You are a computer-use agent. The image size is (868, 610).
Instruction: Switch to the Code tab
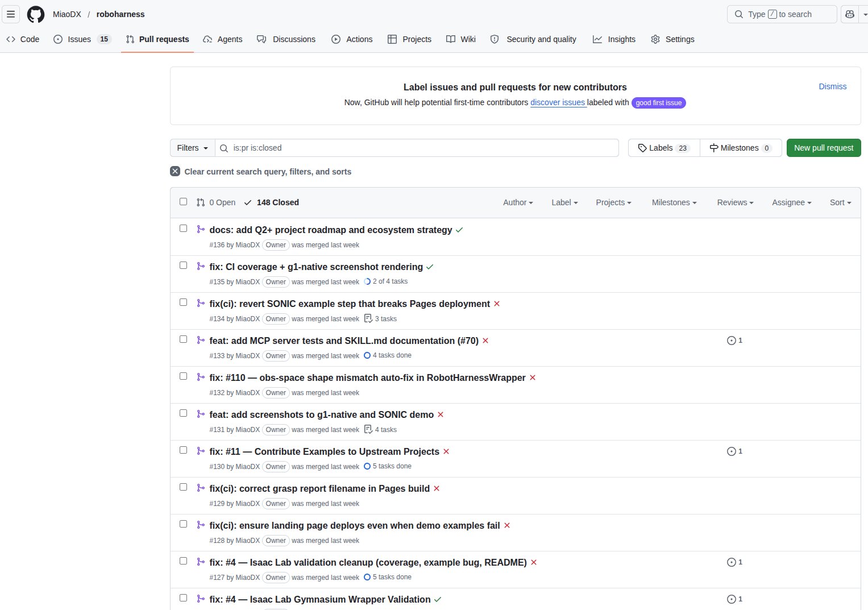(23, 39)
